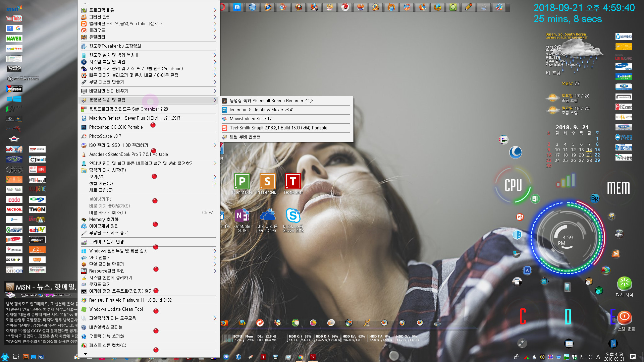Viewport: 644px width, 362px height.
Task: Click the green 다시 시작 restart icon
Action: click(624, 287)
